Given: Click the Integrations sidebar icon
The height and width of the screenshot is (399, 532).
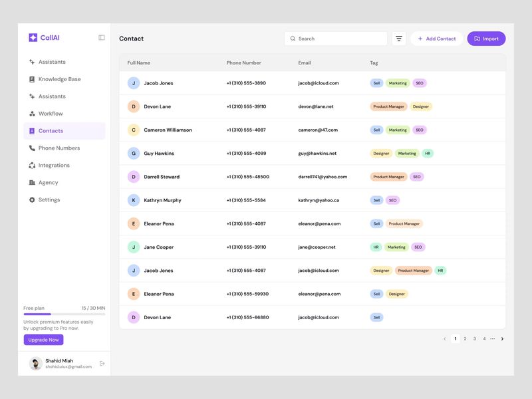Looking at the screenshot, I should pyautogui.click(x=32, y=166).
